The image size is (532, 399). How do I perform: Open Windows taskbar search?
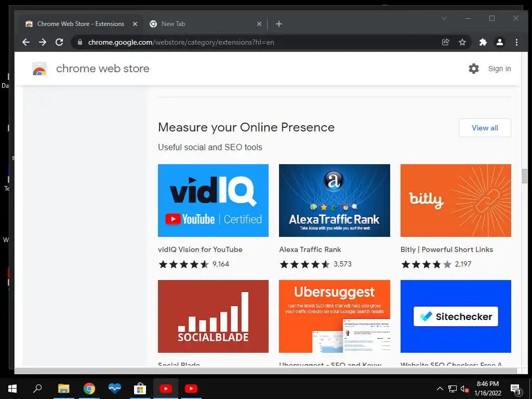click(x=37, y=389)
